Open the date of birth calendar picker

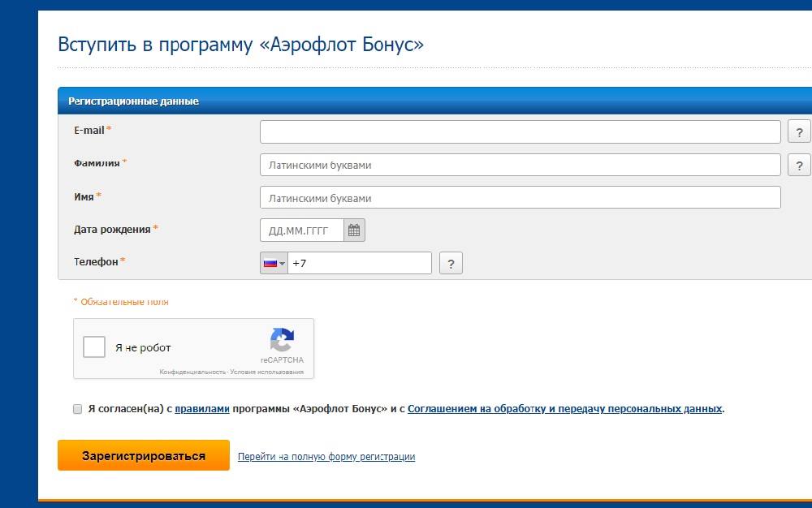[x=354, y=230]
